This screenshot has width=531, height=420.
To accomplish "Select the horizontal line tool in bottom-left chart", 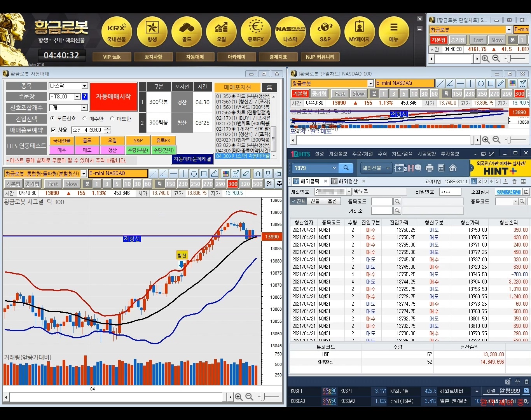I will tap(174, 173).
